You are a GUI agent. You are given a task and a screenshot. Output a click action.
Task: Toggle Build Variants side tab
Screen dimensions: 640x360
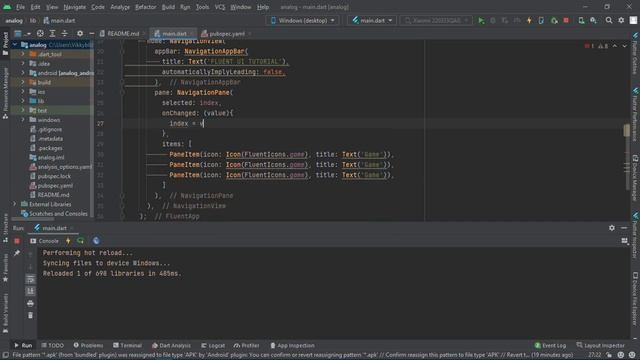[5, 313]
